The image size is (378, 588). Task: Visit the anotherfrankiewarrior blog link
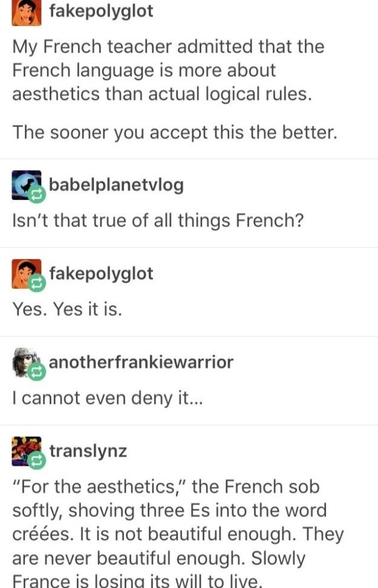coord(142,362)
